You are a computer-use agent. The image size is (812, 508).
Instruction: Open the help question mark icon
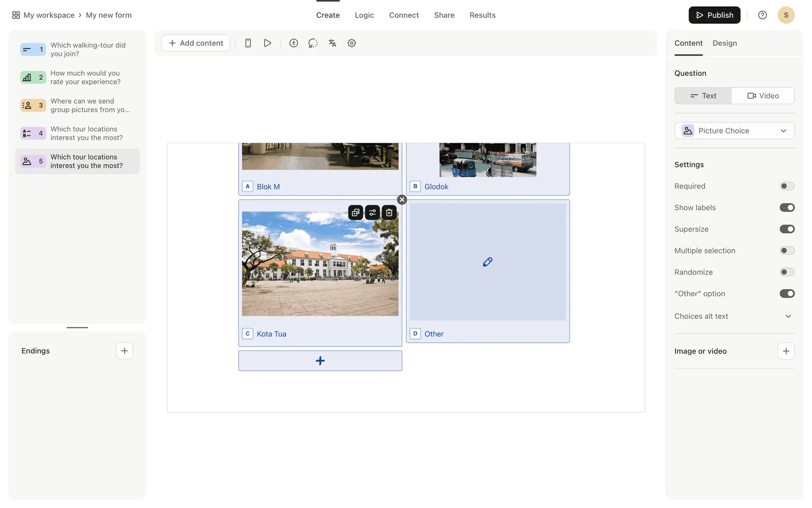point(762,15)
